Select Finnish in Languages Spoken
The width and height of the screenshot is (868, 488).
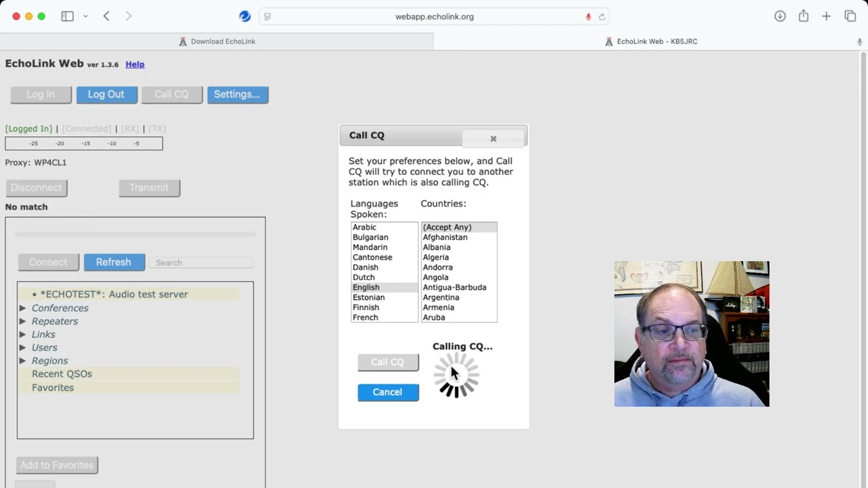tap(384, 307)
